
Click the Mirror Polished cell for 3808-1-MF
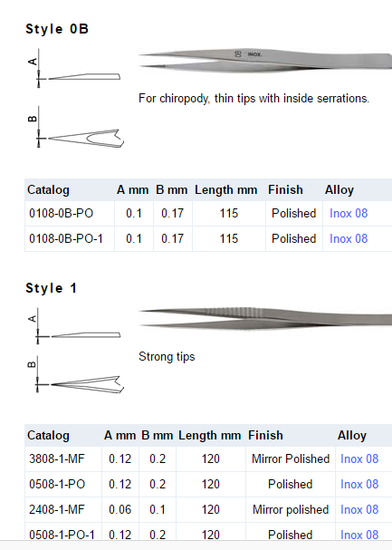(291, 458)
